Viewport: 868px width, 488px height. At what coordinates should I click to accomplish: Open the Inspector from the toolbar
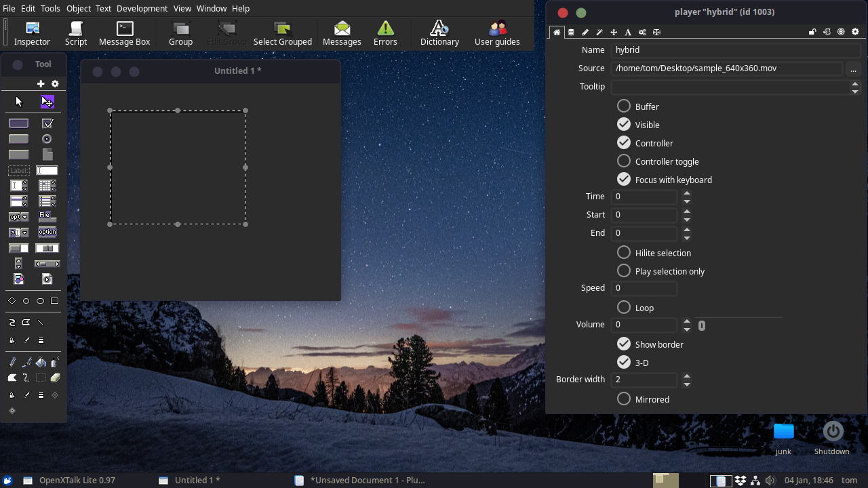32,33
